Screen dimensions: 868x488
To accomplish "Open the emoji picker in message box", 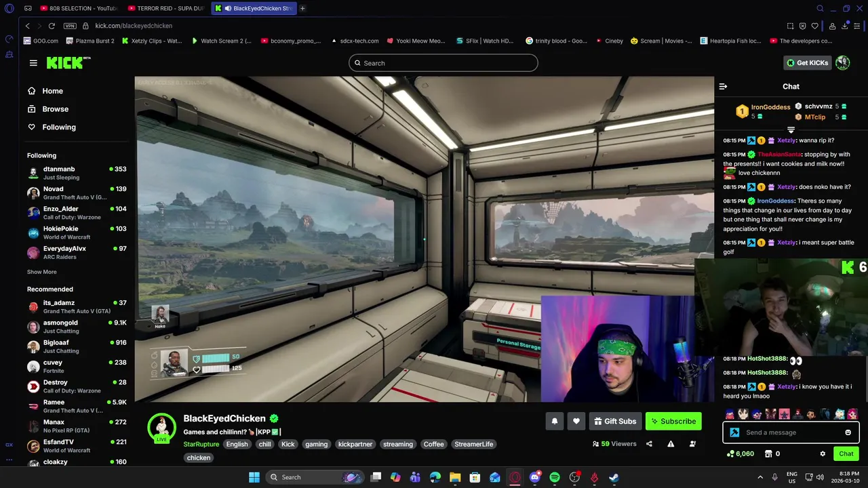I will (848, 432).
